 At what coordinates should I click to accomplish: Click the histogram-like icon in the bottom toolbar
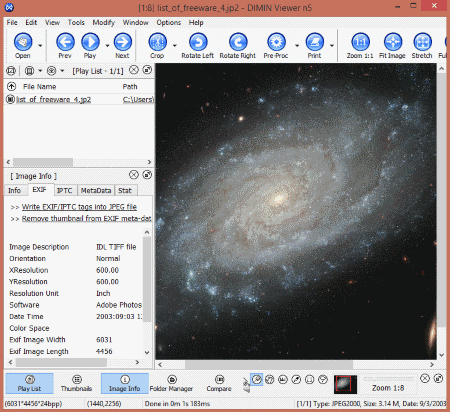(283, 379)
